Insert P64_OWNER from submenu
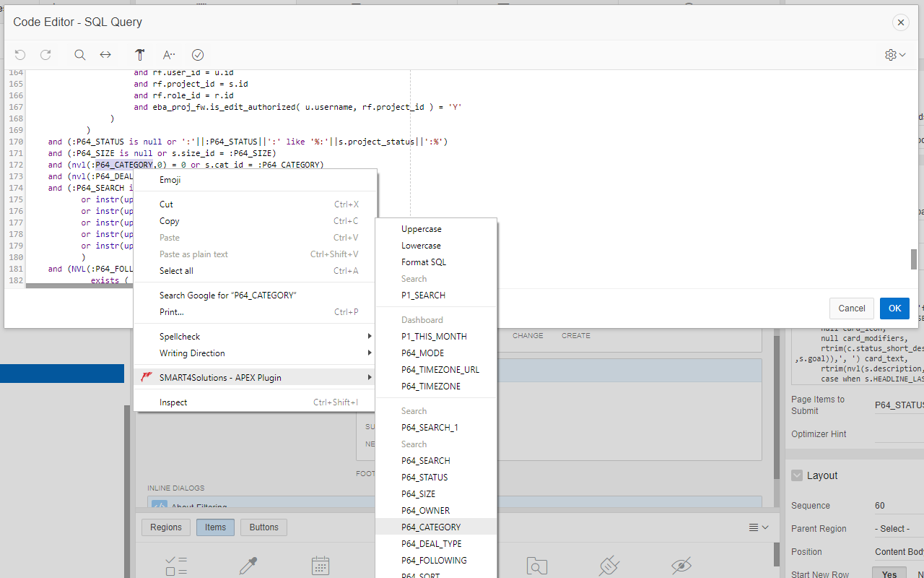This screenshot has width=924, height=578. tap(436, 511)
